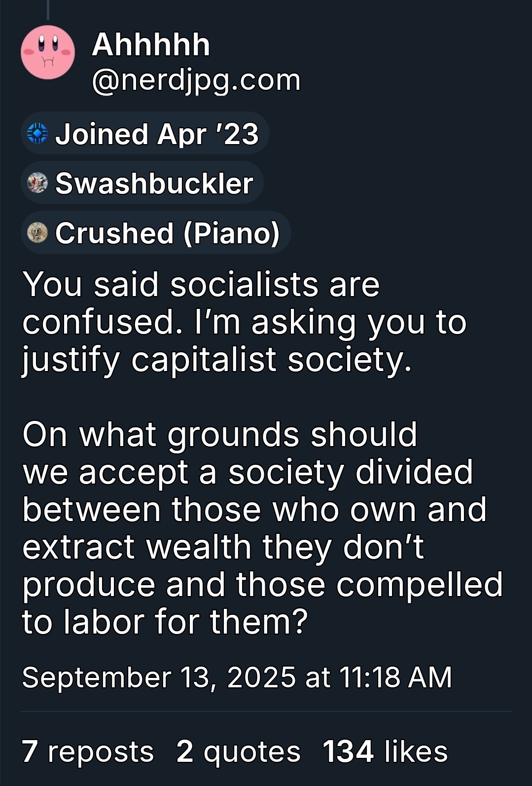532x786 pixels.
Task: Click the line 'You said socialists are'
Action: (x=201, y=285)
